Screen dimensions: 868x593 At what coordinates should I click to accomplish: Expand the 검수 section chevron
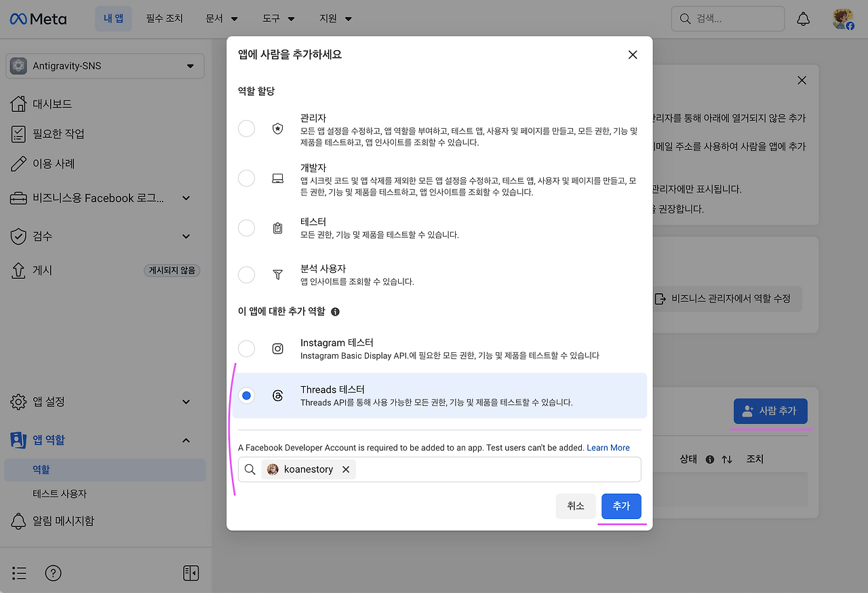pos(186,236)
